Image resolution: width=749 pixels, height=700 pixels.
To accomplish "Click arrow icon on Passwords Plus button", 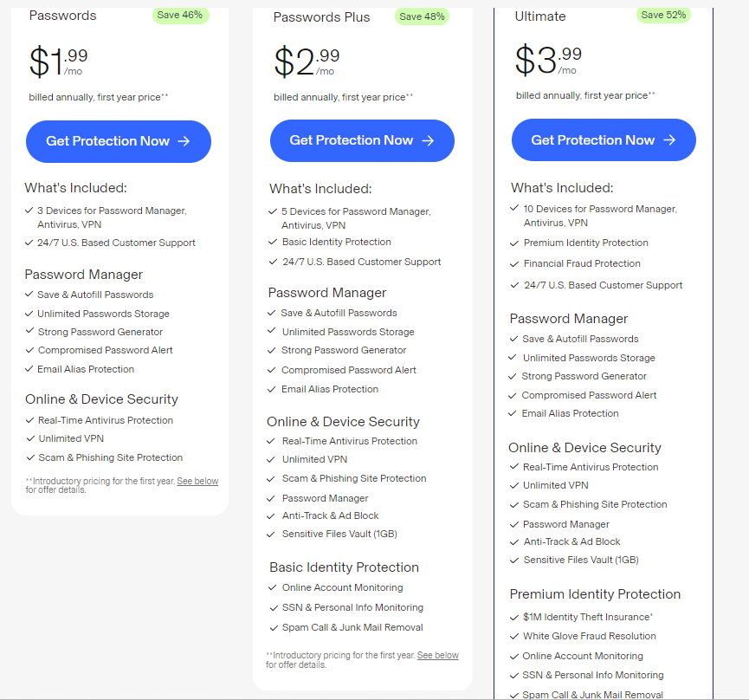I will coord(428,140).
